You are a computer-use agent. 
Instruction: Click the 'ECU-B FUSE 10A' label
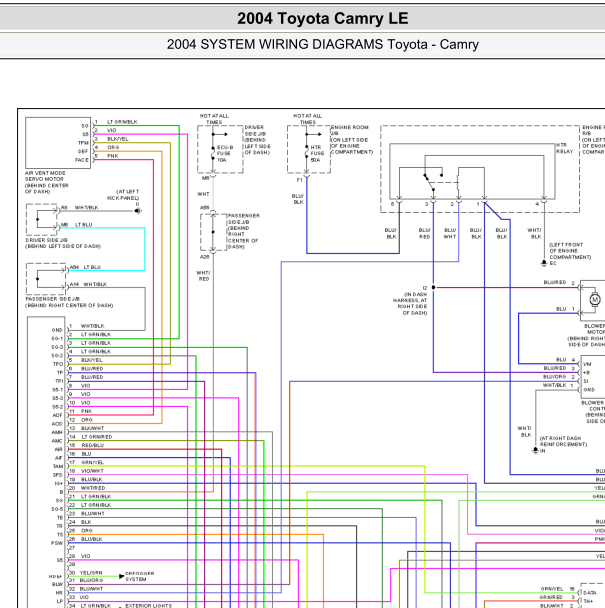coord(224,154)
